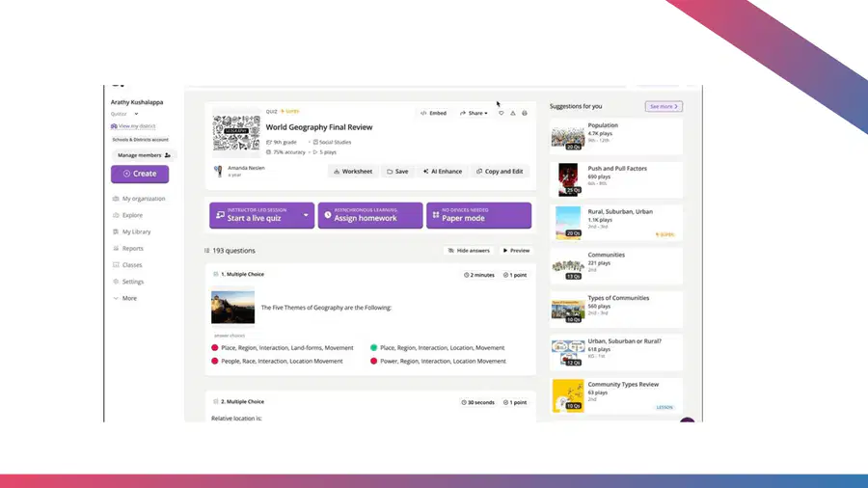Open Settings in sidebar
The width and height of the screenshot is (868, 488).
pos(133,282)
